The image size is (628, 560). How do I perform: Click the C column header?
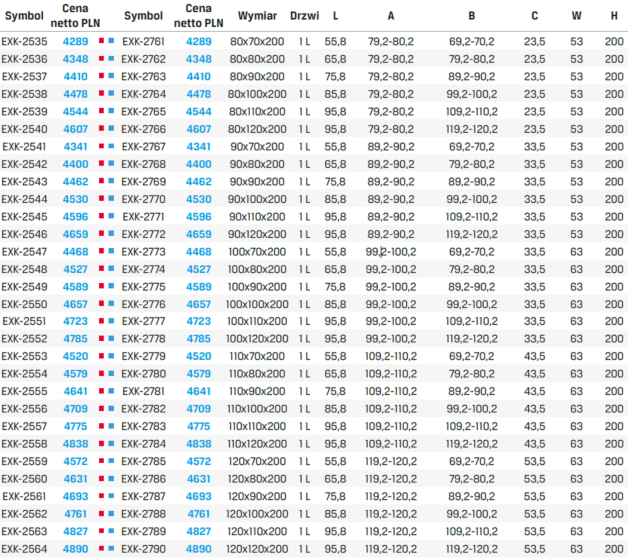pos(535,16)
